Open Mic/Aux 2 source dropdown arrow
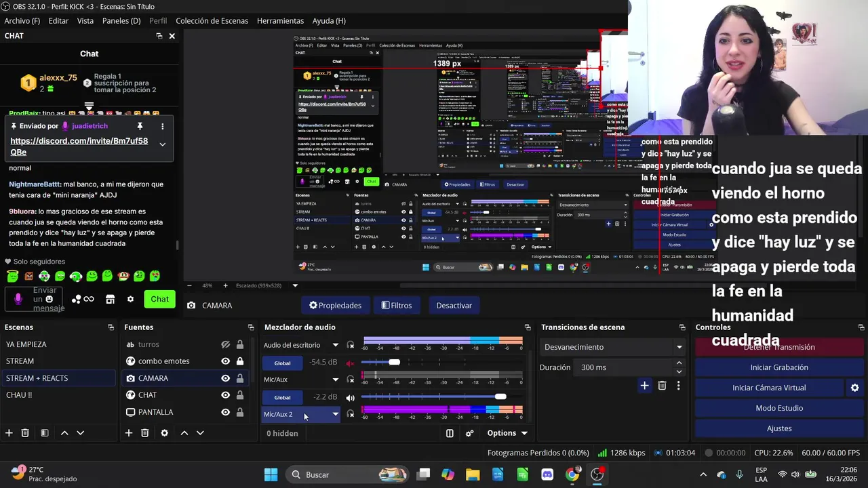The height and width of the screenshot is (488, 868). (335, 414)
